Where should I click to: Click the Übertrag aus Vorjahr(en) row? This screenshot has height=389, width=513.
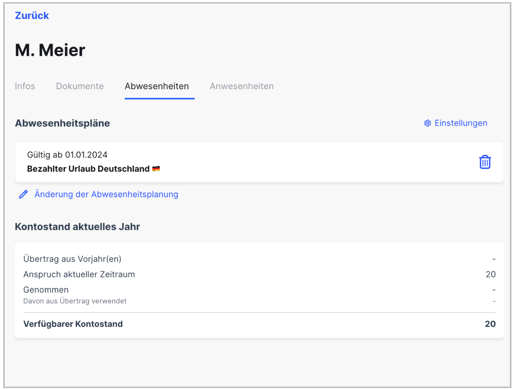pyautogui.click(x=259, y=259)
